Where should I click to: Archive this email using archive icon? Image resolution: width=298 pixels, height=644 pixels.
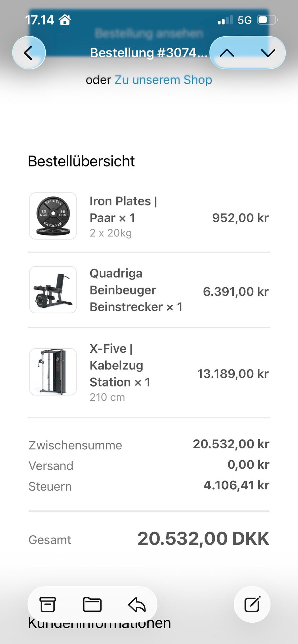47,604
